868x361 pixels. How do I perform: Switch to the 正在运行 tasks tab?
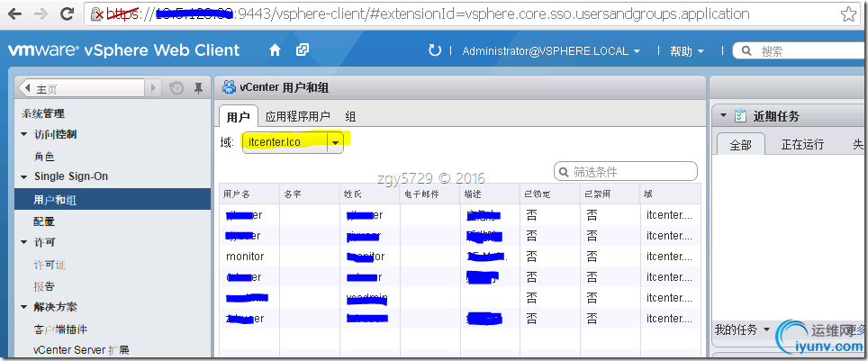802,145
